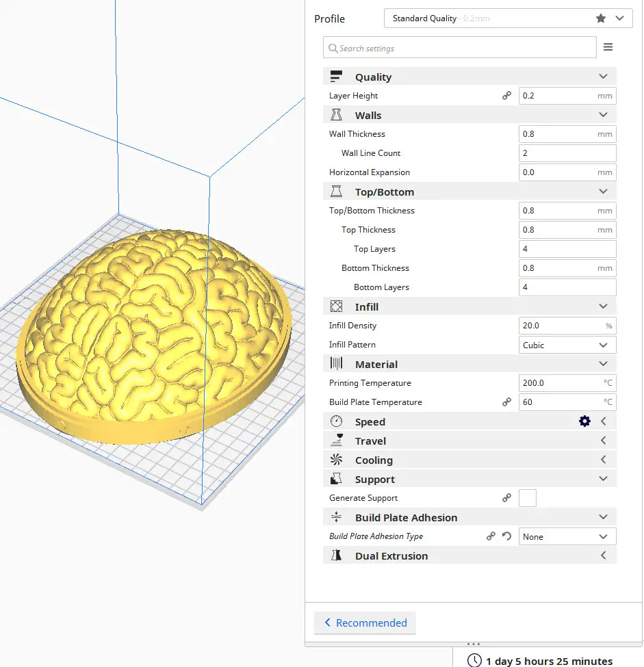Click the Generate Support label

(363, 498)
